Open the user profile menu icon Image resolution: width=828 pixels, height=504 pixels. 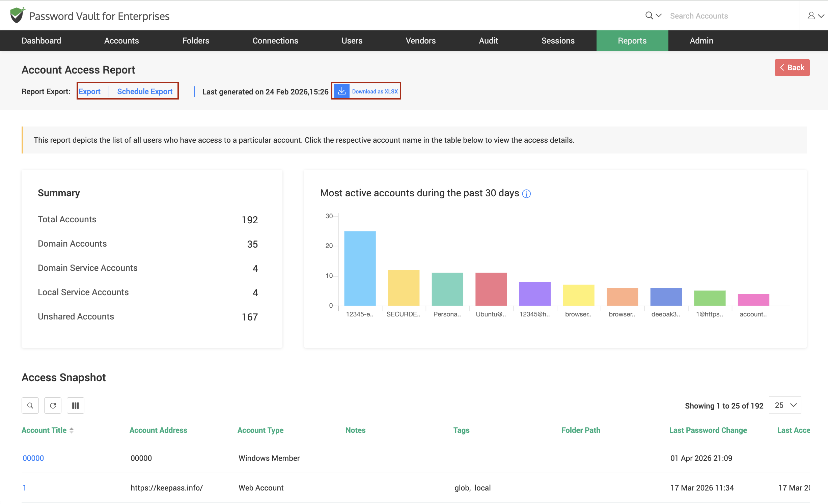(816, 16)
